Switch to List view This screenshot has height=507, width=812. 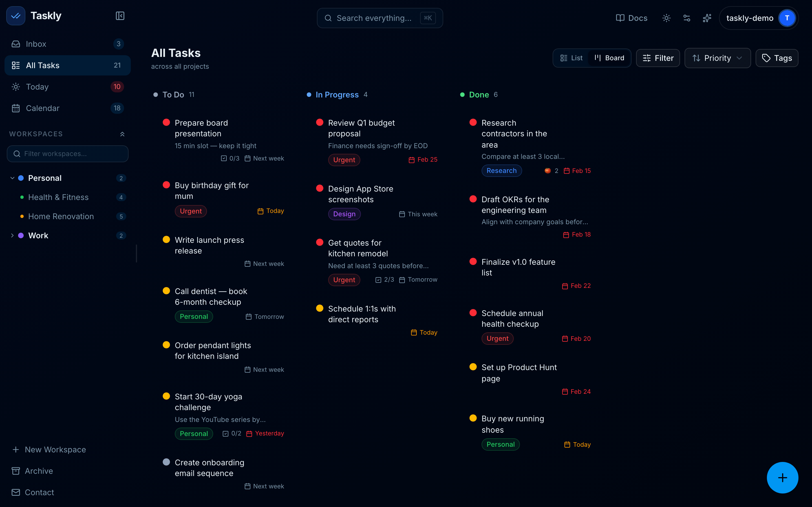pyautogui.click(x=572, y=58)
